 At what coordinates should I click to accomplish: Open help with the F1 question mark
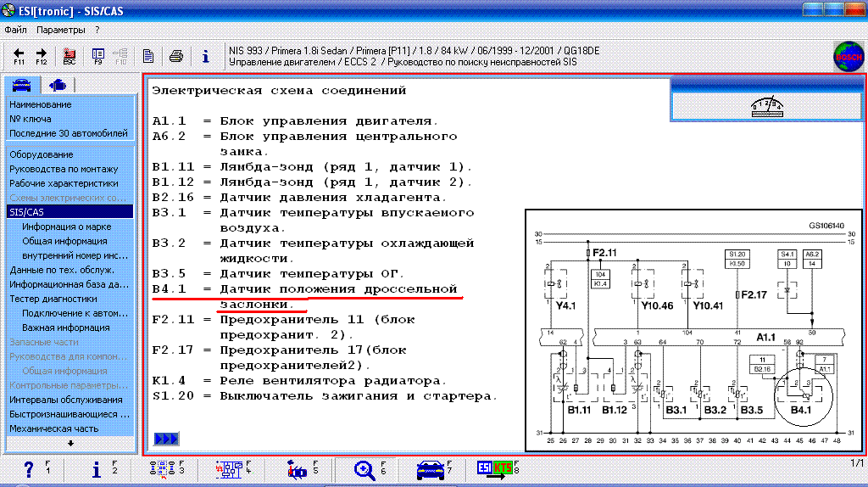tap(29, 469)
